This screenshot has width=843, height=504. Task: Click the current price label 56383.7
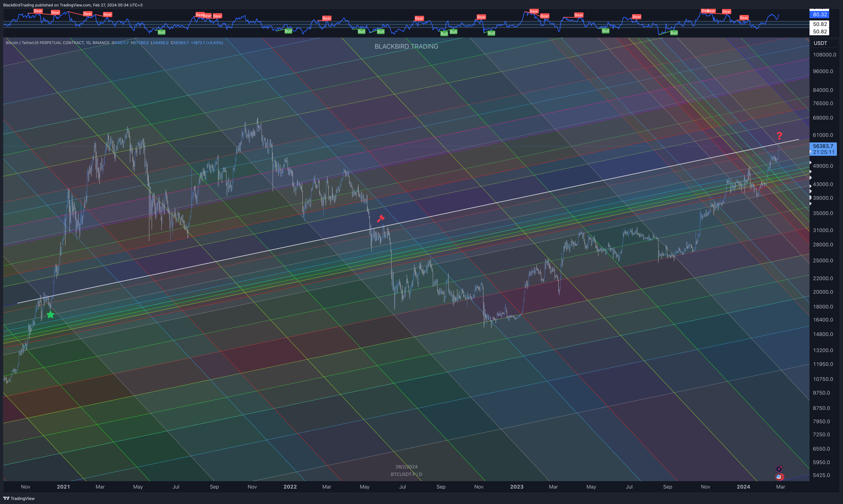(x=823, y=146)
